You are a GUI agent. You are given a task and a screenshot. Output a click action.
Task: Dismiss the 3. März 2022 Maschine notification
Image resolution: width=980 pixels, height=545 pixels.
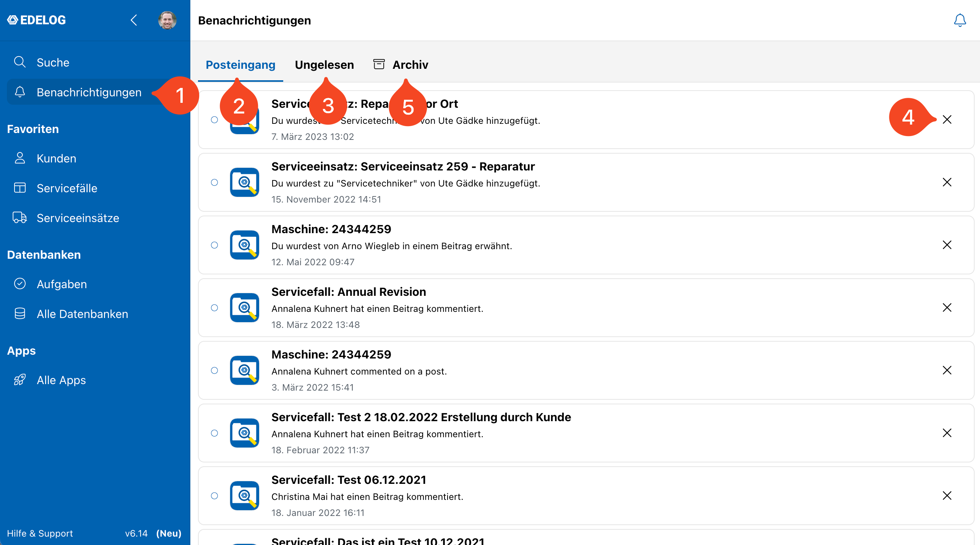[947, 370]
